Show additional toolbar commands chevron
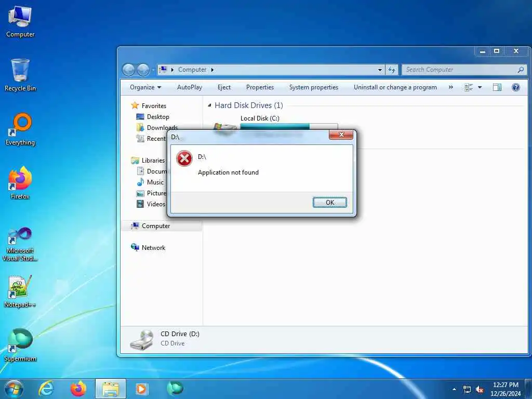This screenshot has height=399, width=532. click(450, 87)
